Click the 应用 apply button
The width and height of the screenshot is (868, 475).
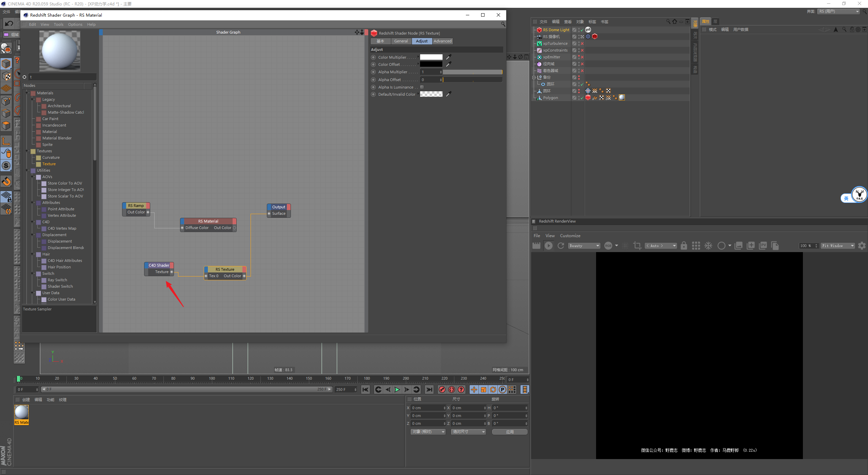pyautogui.click(x=510, y=432)
